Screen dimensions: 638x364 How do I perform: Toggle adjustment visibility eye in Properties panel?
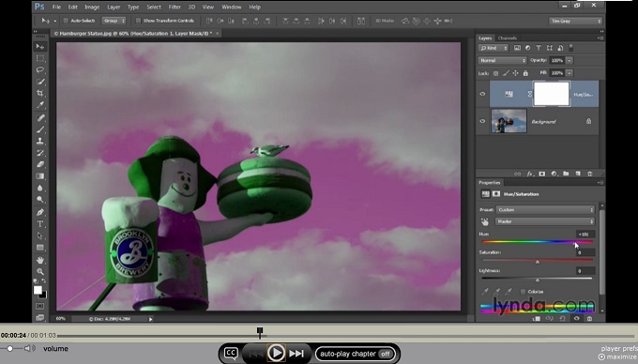(x=577, y=318)
